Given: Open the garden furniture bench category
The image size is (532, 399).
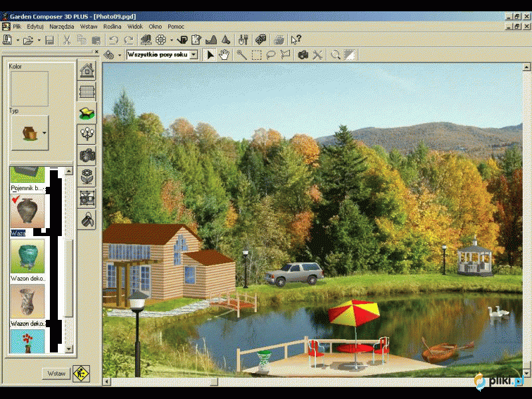Looking at the screenshot, I should 87,113.
